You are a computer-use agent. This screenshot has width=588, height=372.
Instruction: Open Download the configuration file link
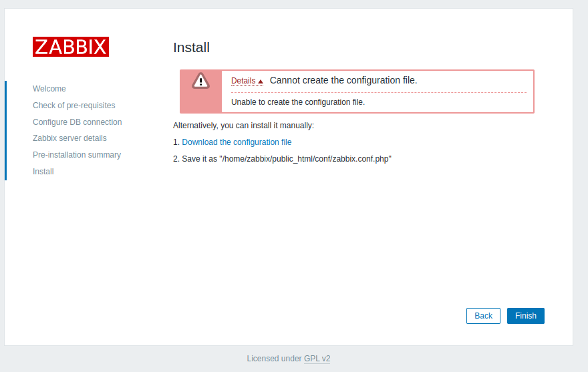(x=237, y=142)
